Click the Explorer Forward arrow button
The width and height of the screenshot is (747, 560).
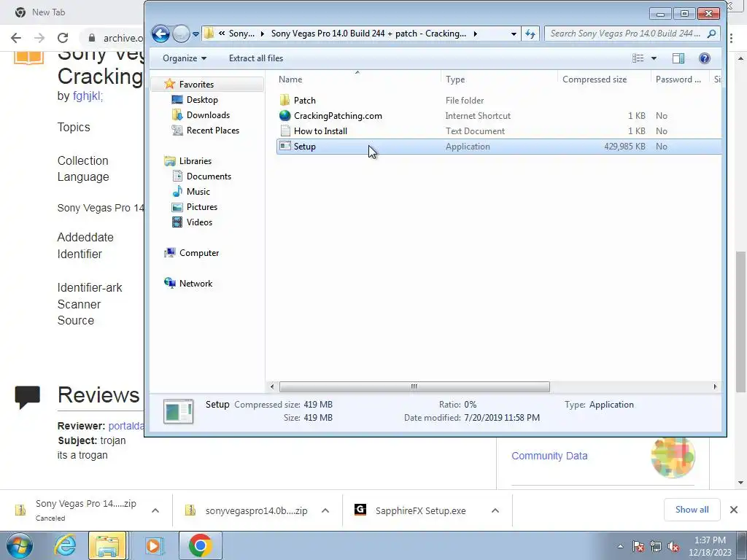tap(181, 34)
